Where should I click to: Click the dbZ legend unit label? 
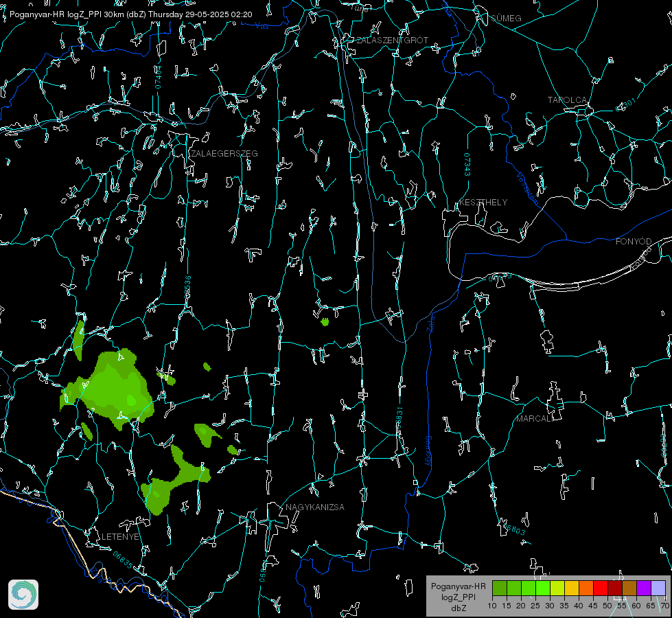(x=458, y=608)
